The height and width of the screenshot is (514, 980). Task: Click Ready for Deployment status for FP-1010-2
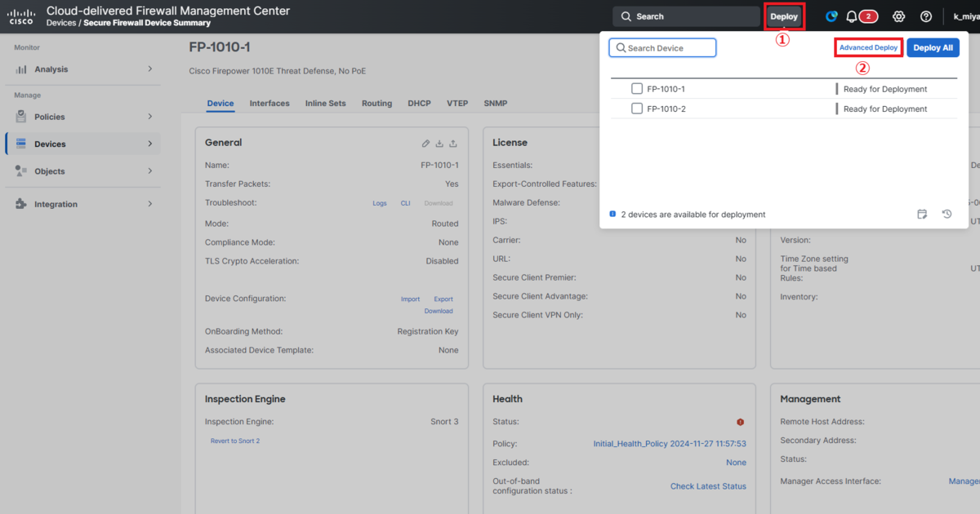(x=885, y=109)
